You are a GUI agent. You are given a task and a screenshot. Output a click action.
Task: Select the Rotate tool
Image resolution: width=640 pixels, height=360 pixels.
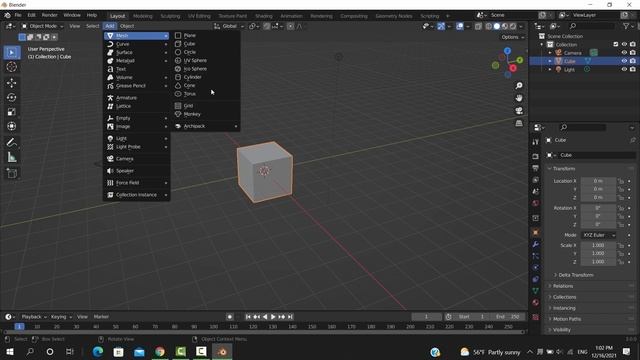click(x=11, y=97)
